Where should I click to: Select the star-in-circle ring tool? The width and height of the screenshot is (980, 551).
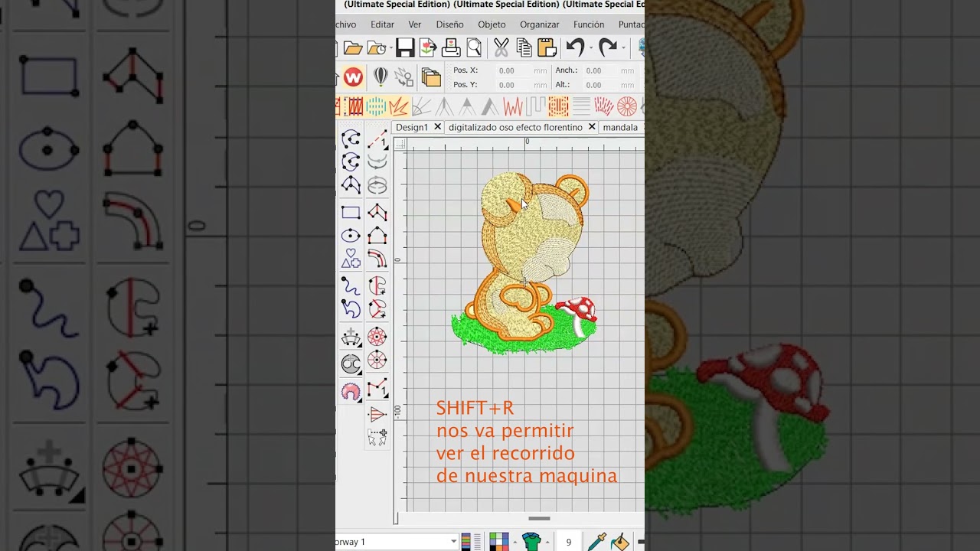pyautogui.click(x=377, y=337)
